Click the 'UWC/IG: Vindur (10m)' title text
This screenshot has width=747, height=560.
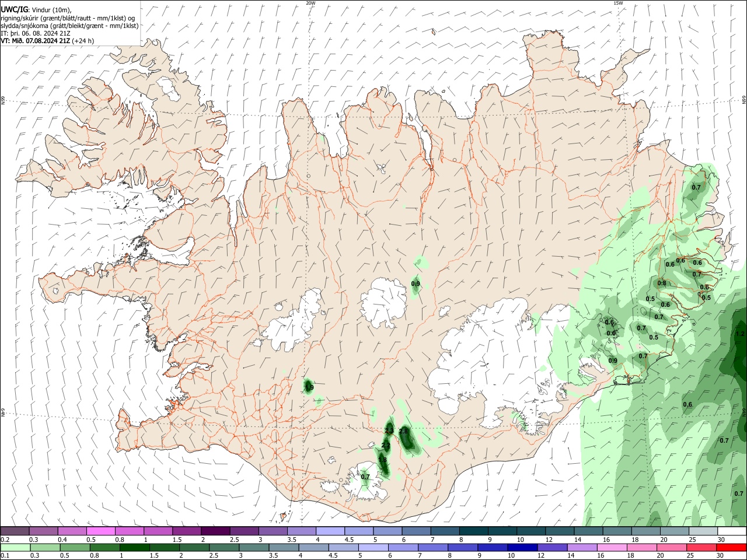(x=36, y=10)
